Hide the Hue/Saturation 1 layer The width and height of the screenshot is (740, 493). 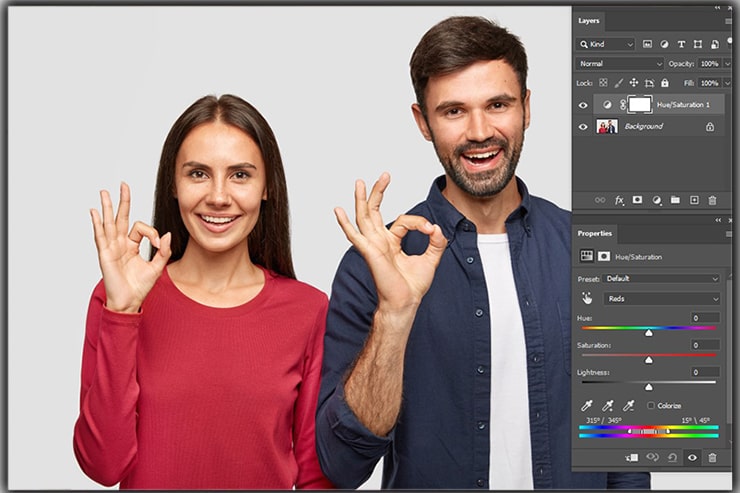[583, 105]
